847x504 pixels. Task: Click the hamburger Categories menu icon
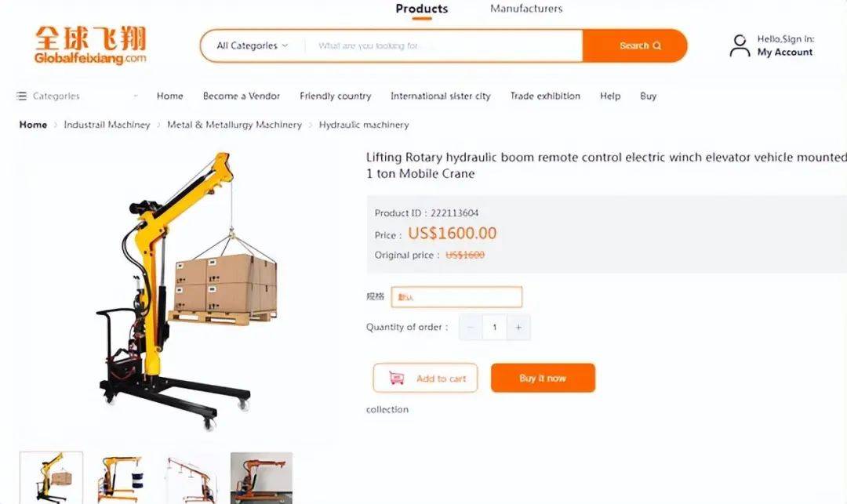pos(22,96)
